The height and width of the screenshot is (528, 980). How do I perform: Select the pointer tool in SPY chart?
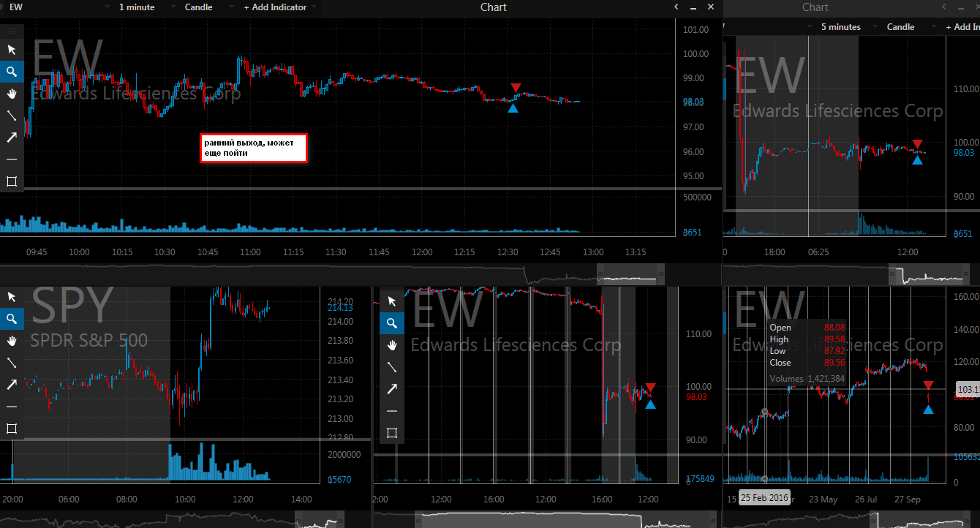(12, 297)
